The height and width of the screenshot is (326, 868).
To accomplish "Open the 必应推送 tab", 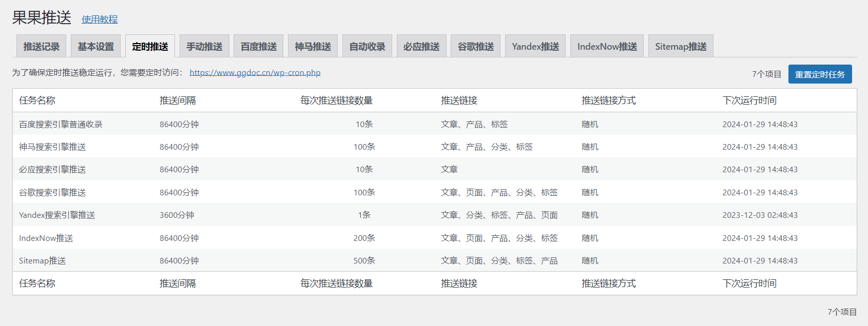I will 421,46.
